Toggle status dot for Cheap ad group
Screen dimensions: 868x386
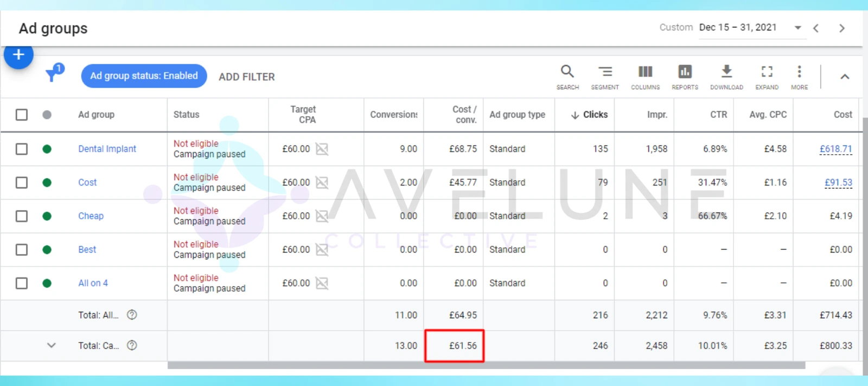[47, 216]
